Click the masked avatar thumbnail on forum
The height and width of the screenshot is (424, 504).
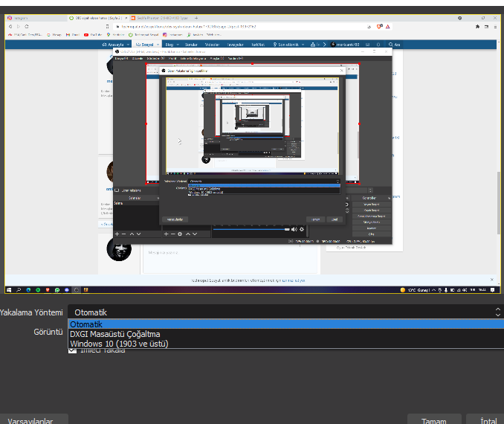point(119,249)
